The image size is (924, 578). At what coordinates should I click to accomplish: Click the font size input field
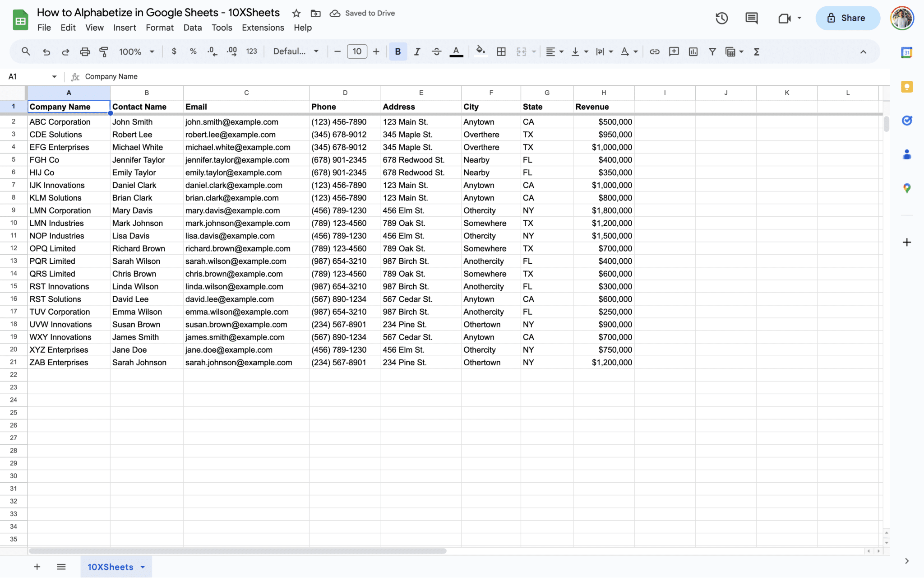pyautogui.click(x=357, y=52)
